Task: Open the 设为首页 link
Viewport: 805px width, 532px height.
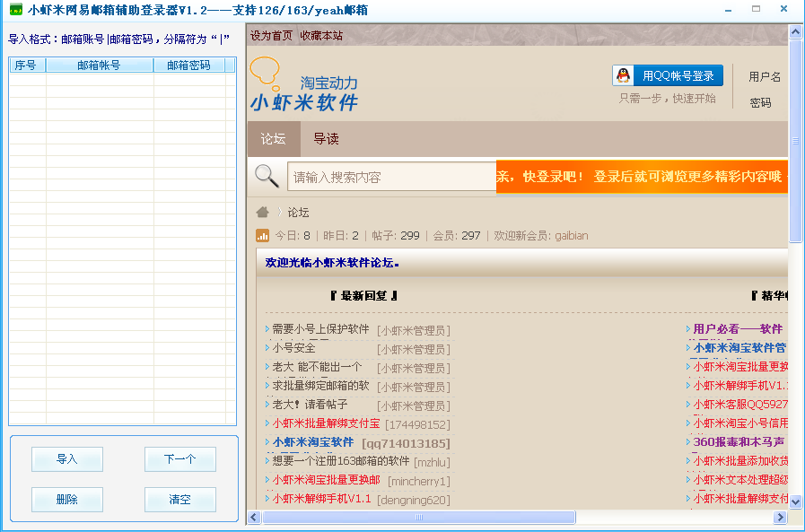Action: pos(269,35)
